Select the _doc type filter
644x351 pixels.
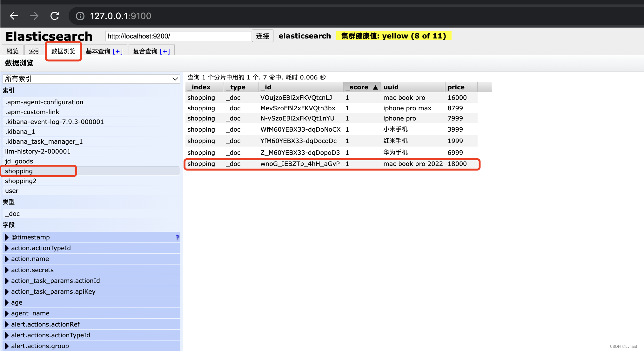91,214
